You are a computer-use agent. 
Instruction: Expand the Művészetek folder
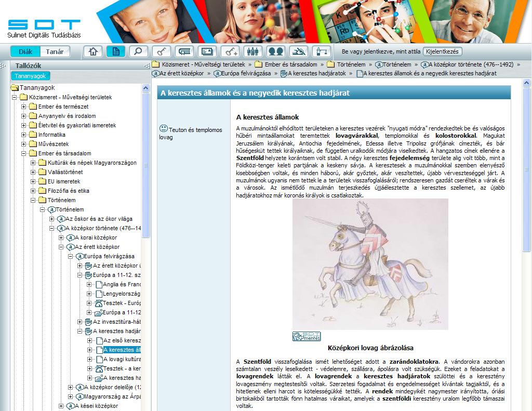pos(24,144)
